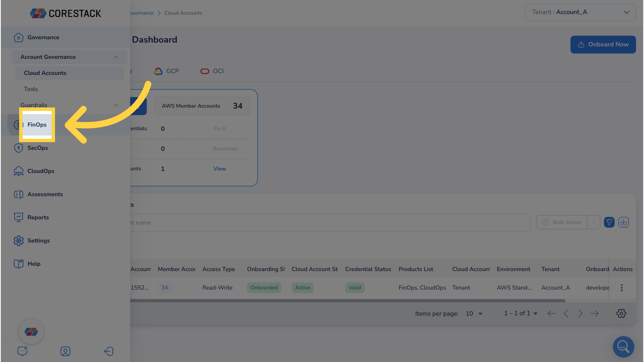Click the Active cloud account status badge

click(x=303, y=288)
